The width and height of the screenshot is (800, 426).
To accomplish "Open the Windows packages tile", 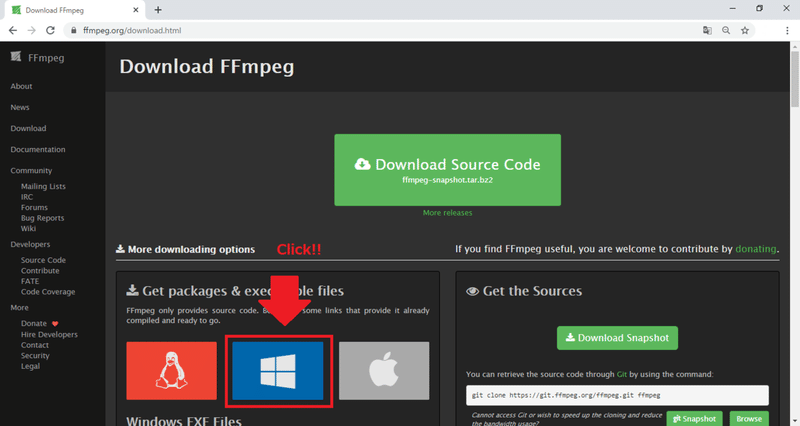I will [x=278, y=371].
